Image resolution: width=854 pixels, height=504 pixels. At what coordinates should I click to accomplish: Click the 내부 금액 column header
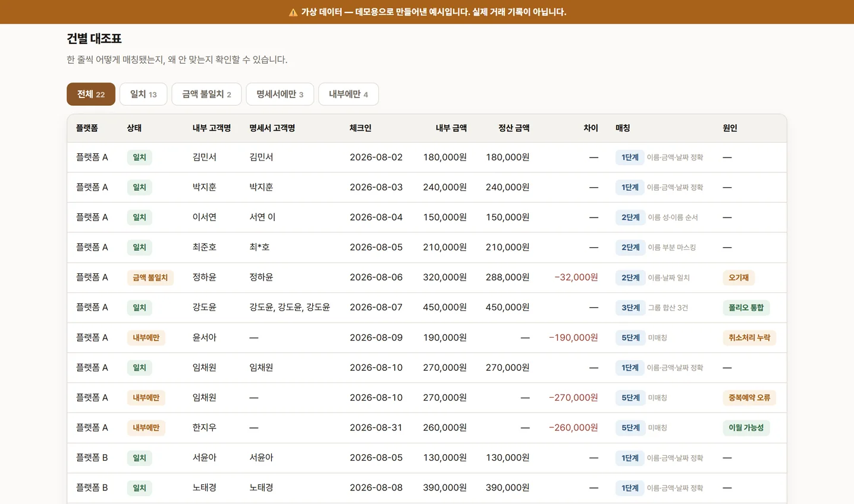coord(451,128)
